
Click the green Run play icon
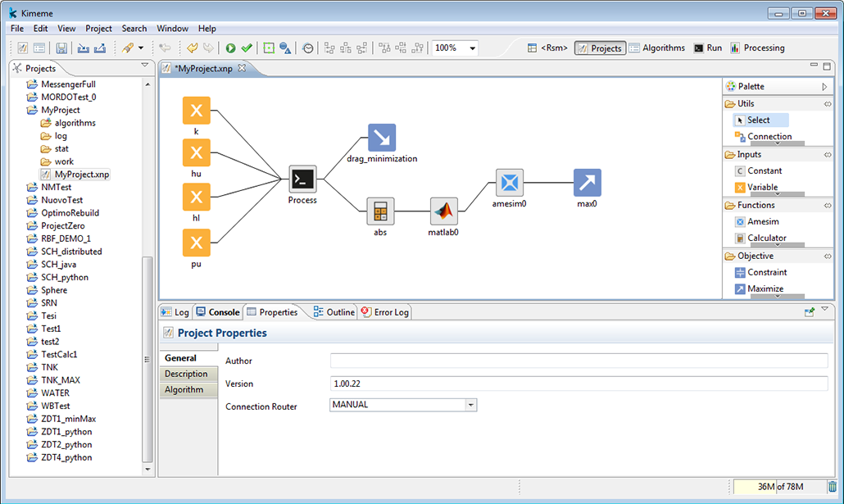coord(230,48)
